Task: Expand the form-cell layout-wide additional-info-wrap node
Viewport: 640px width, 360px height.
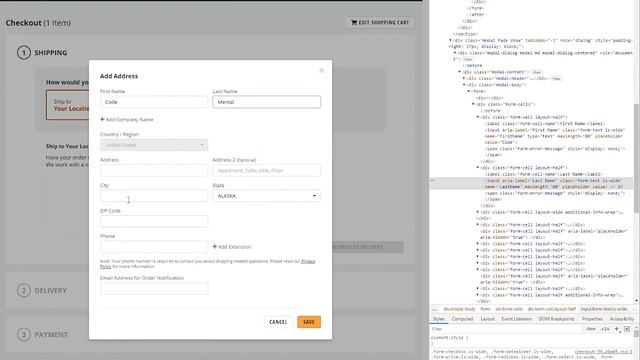Action: click(x=478, y=212)
